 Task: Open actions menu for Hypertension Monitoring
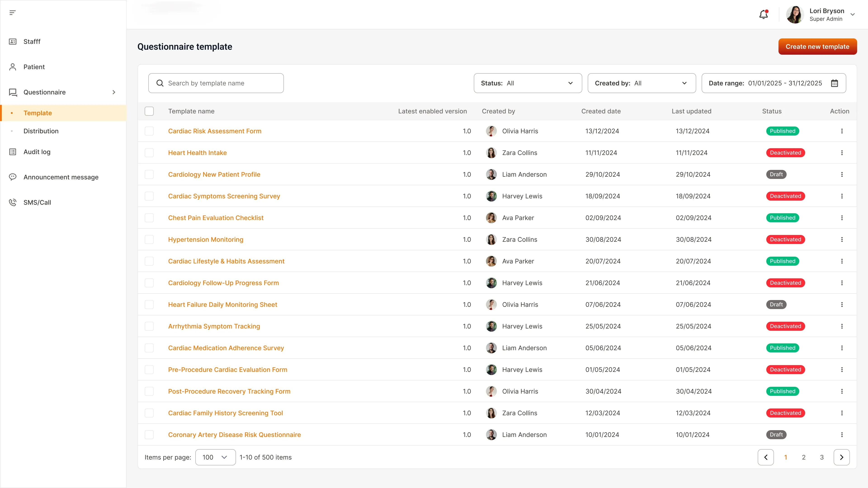pyautogui.click(x=842, y=239)
